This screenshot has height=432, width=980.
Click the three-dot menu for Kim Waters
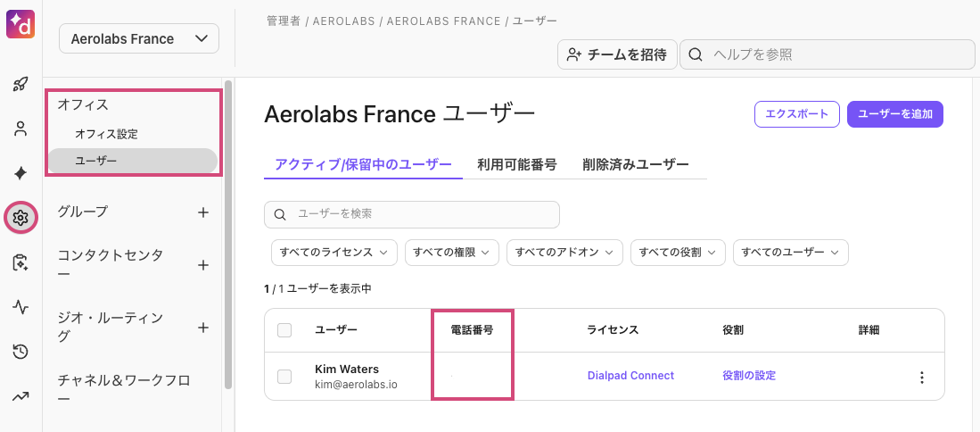pyautogui.click(x=922, y=377)
